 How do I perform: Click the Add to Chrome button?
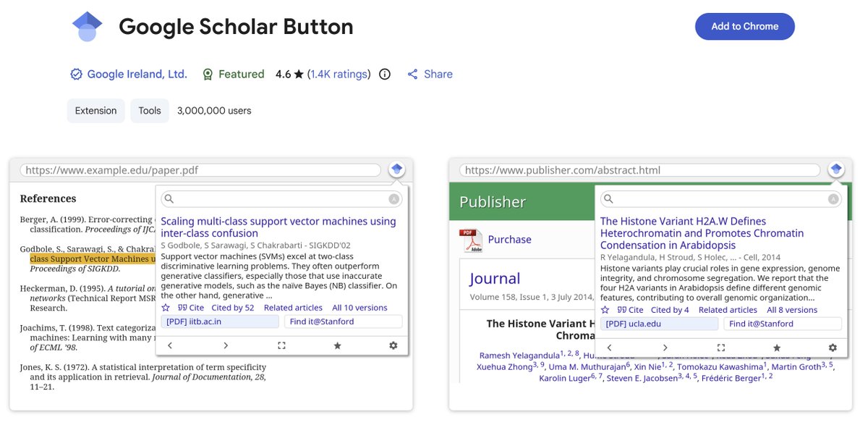745,26
